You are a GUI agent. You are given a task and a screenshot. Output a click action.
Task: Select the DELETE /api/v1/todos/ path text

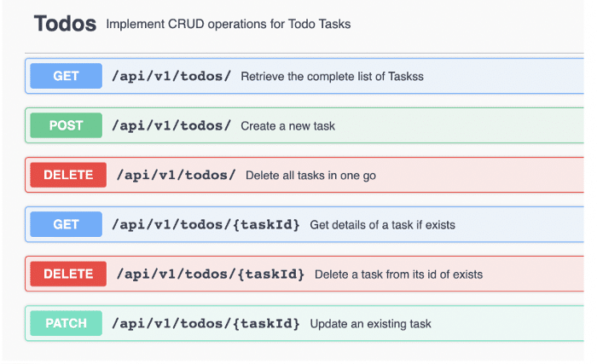click(177, 175)
